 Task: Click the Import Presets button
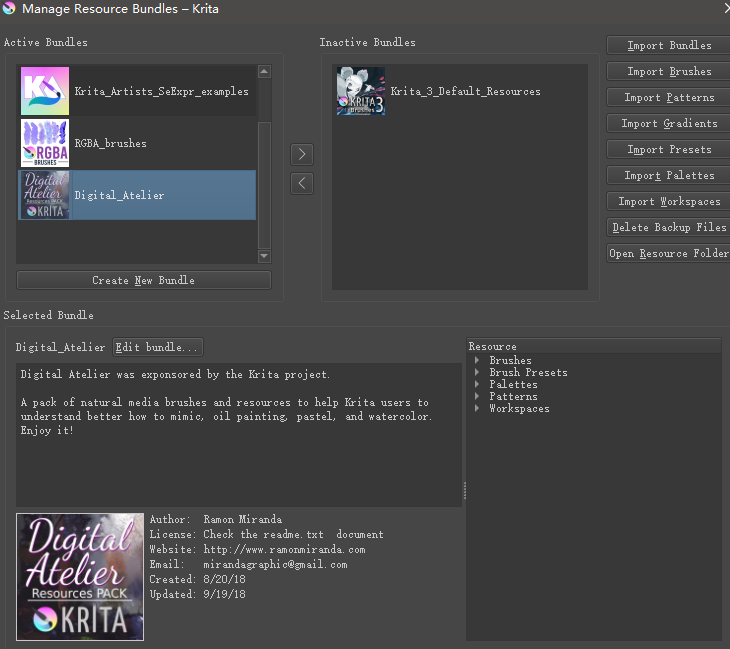(669, 149)
